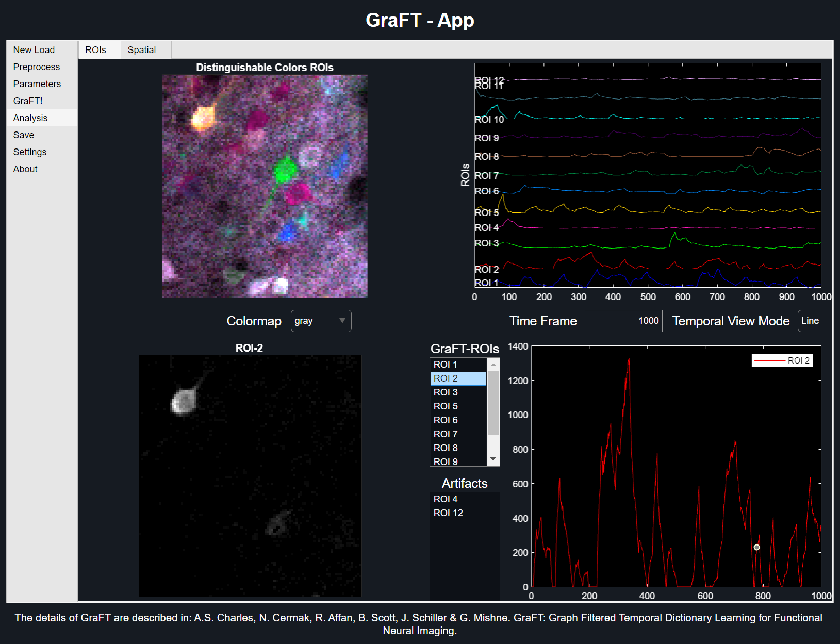Open the Settings sidebar item
Screen dimensions: 840x644
click(x=42, y=152)
